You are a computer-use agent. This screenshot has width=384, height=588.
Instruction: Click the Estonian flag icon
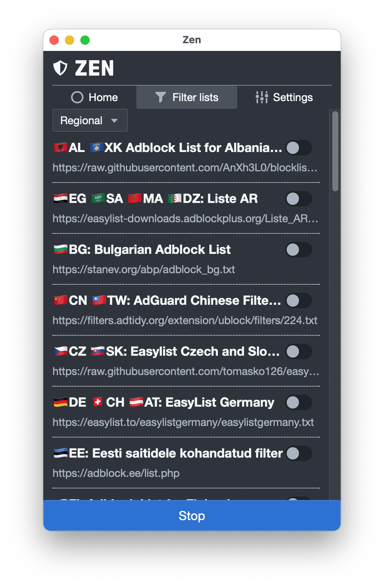click(61, 453)
